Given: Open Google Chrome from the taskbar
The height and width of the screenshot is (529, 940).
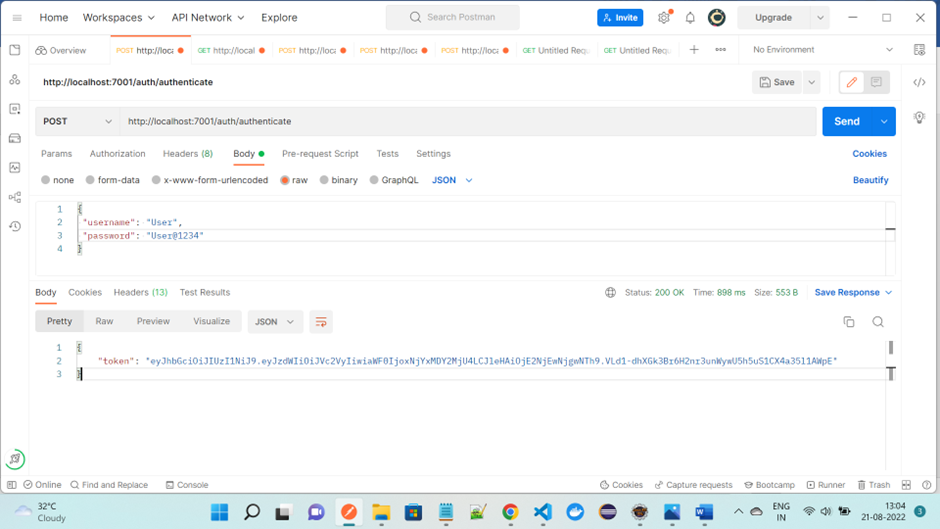Looking at the screenshot, I should (x=510, y=512).
